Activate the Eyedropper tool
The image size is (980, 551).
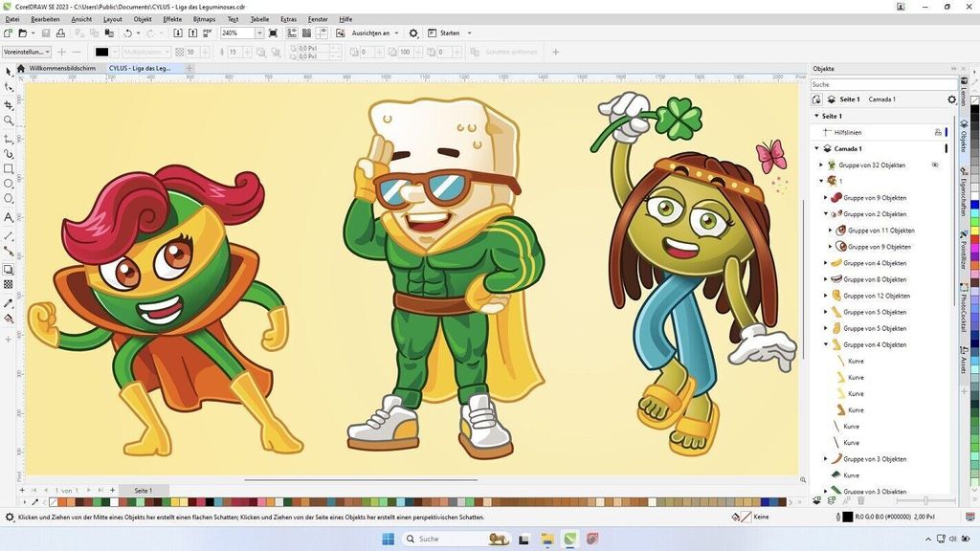coord(9,301)
